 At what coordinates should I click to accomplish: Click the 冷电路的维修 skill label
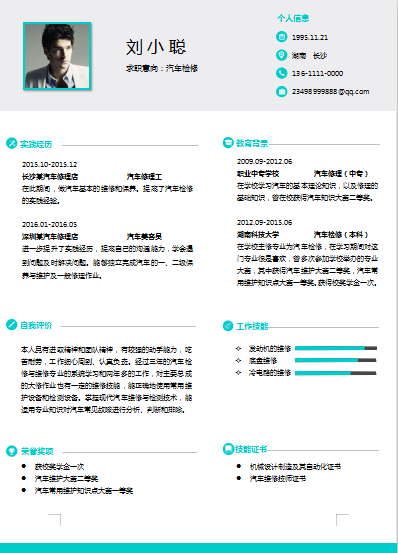pyautogui.click(x=270, y=373)
